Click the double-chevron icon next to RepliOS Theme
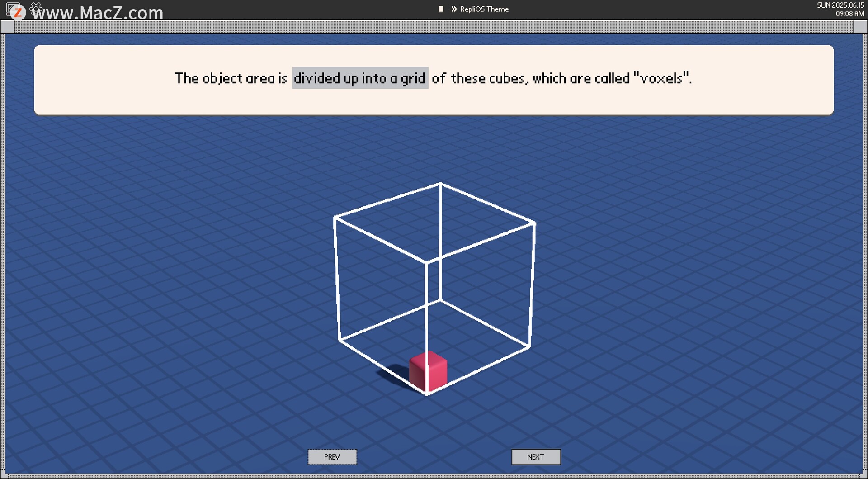The height and width of the screenshot is (479, 868). 454,9
